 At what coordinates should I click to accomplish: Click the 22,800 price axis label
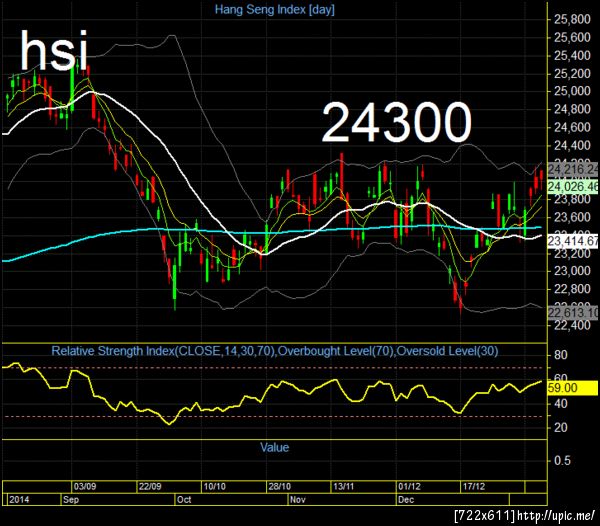tap(572, 289)
